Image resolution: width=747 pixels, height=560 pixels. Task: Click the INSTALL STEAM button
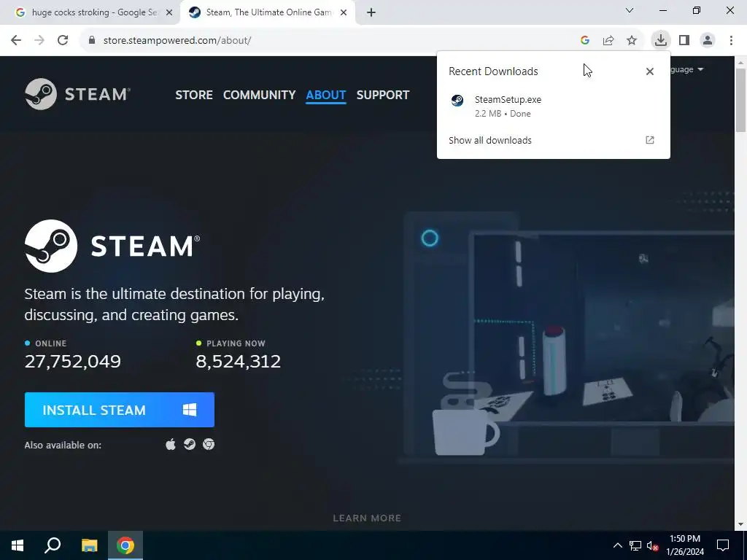tap(120, 410)
